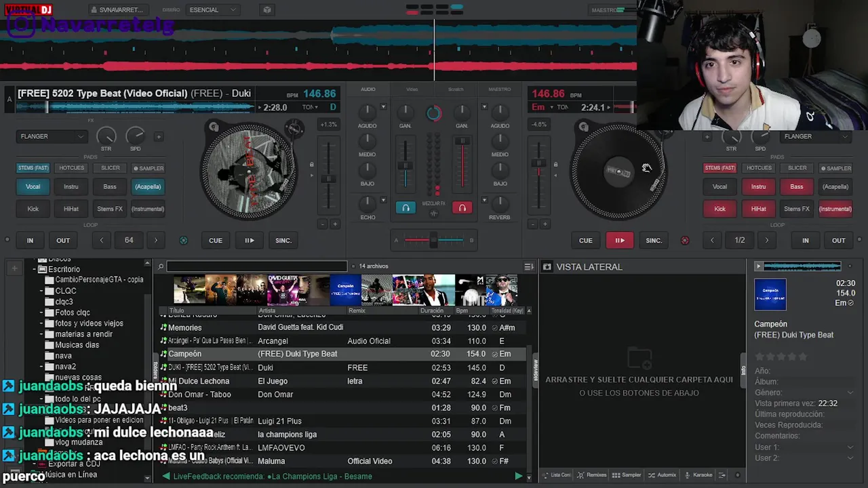Click the browser search input field
The height and width of the screenshot is (488, 868).
click(x=257, y=266)
